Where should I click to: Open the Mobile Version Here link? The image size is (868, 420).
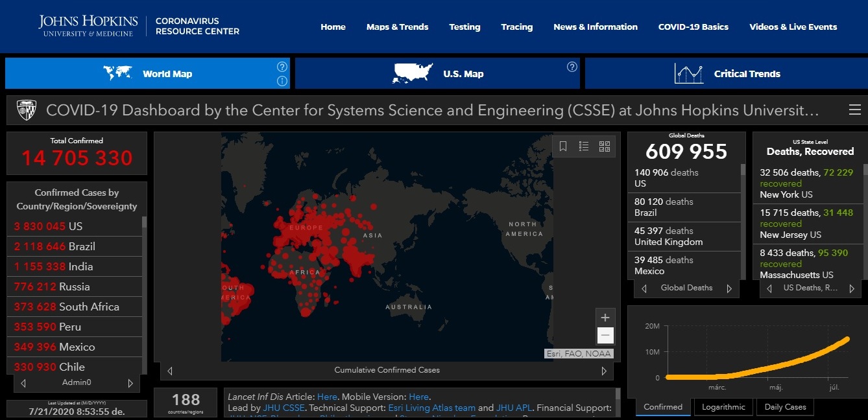(x=418, y=397)
